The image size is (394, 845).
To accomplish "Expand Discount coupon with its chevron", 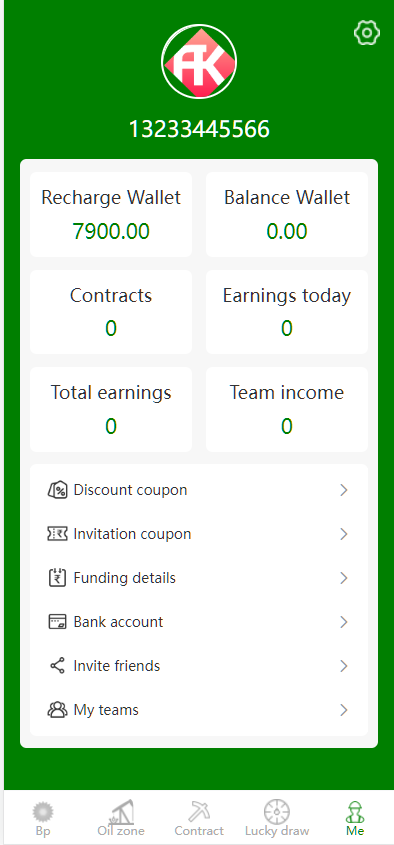I will [343, 490].
